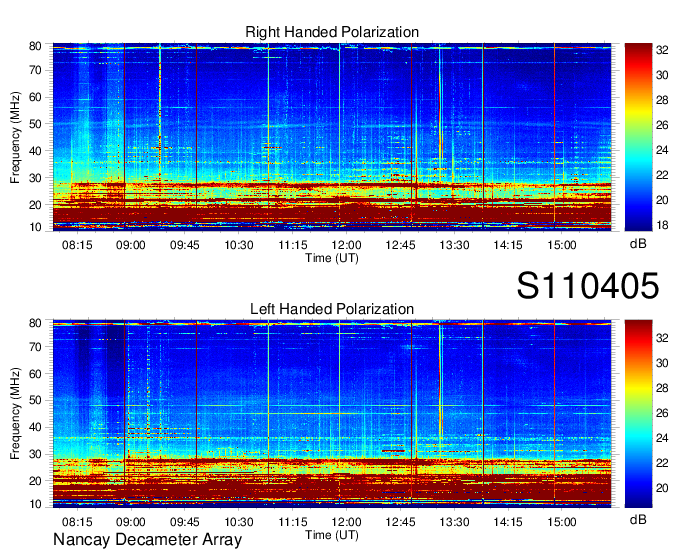
Task: Click the 09:45 time tick on Right Handed plot
Action: [x=185, y=245]
